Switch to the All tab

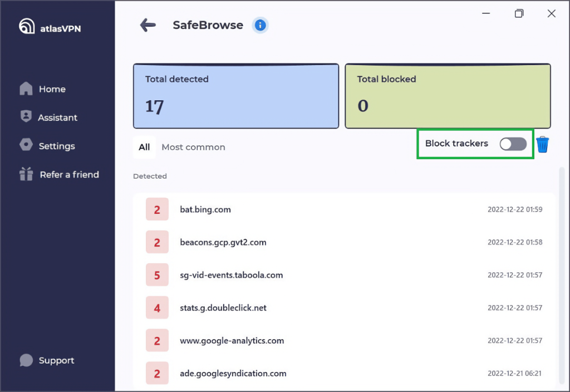[144, 147]
